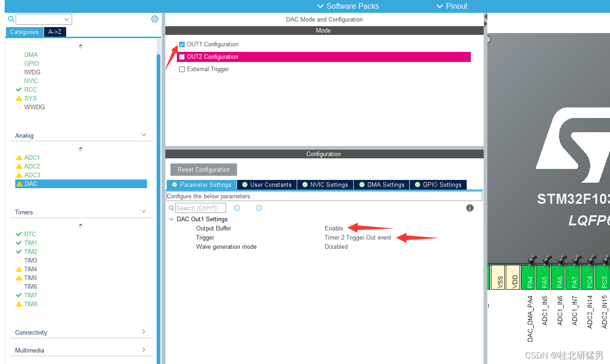Select TIM8 in the Timers list

point(31,304)
